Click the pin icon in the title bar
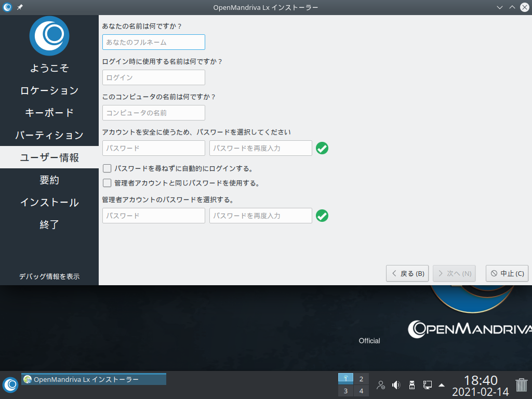The image size is (532, 399). click(x=20, y=7)
